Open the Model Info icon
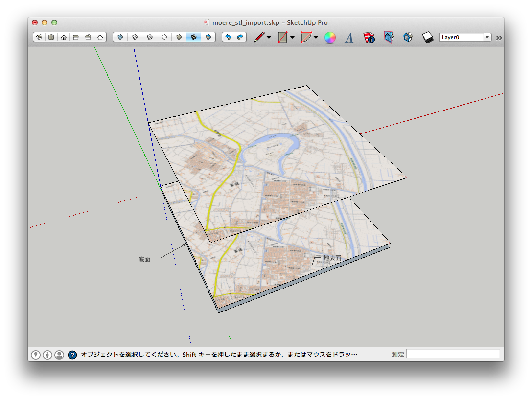This screenshot has height=400, width=532. [x=369, y=38]
